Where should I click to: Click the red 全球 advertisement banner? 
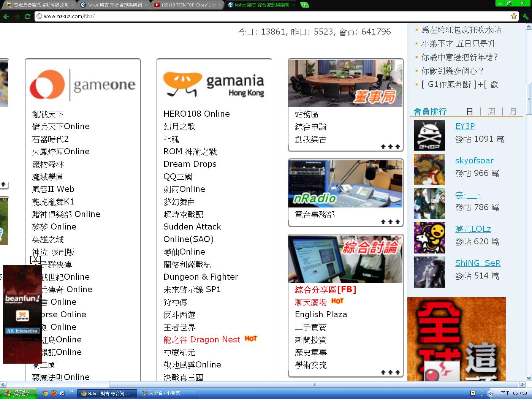456,339
